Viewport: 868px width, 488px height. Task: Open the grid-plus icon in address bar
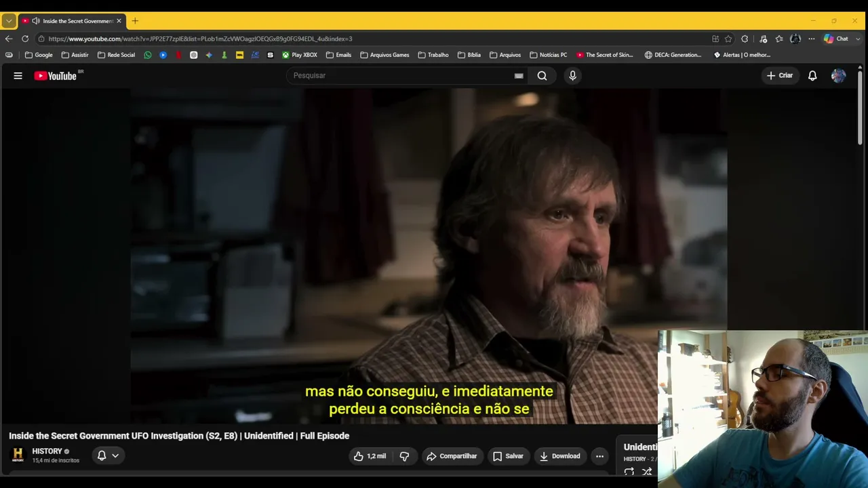coord(715,39)
